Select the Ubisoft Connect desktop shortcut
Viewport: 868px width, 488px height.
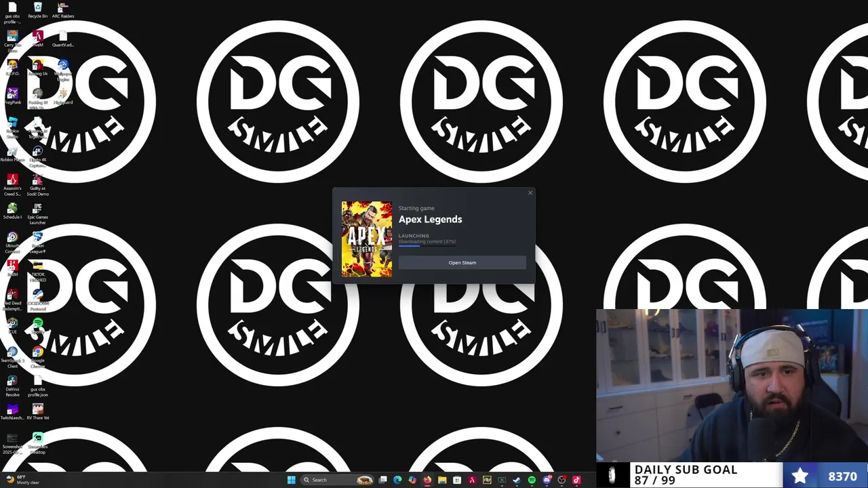pyautogui.click(x=12, y=242)
